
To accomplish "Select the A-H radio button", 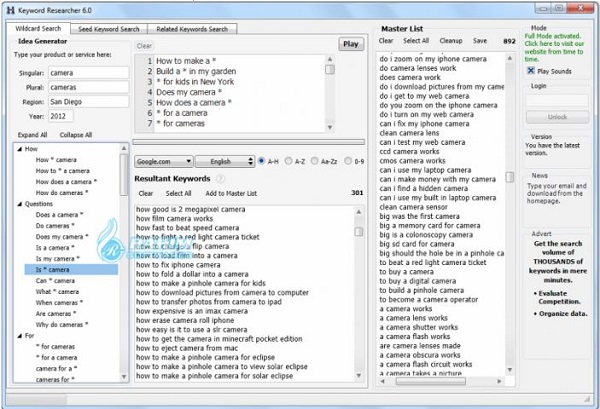I will [x=262, y=161].
